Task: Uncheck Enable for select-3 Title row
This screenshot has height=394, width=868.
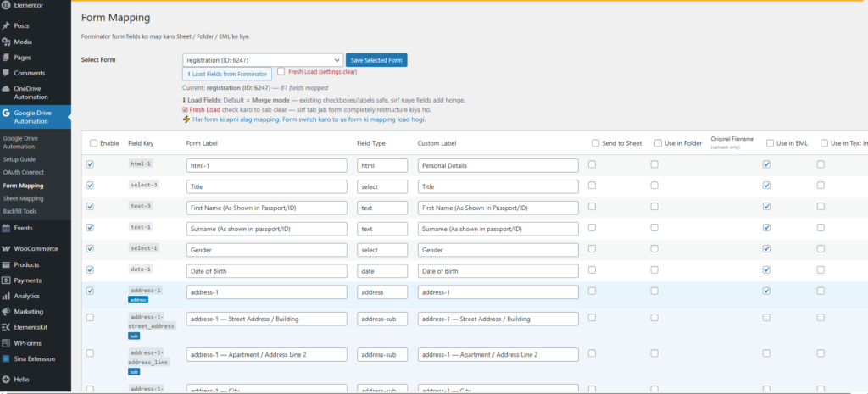Action: [x=90, y=186]
